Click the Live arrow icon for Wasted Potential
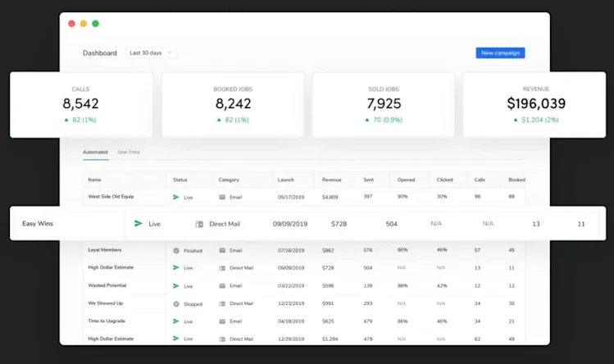Image resolution: width=614 pixels, height=364 pixels. 176,286
